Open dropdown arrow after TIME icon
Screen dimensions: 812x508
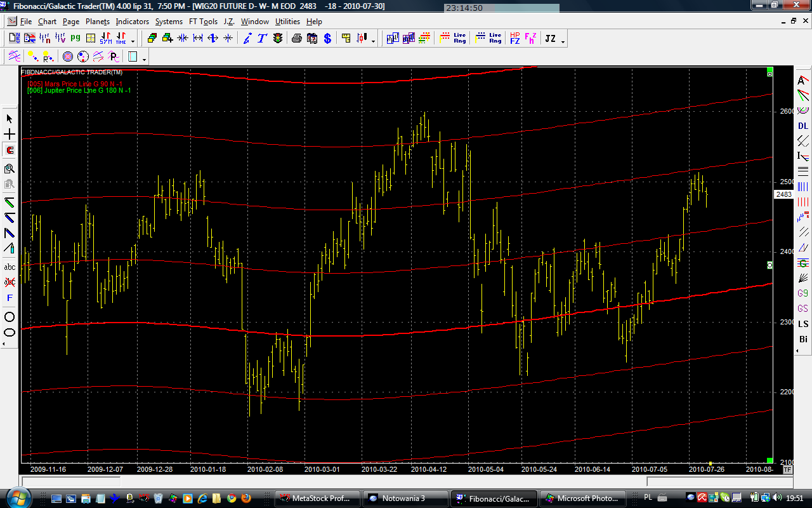click(133, 41)
